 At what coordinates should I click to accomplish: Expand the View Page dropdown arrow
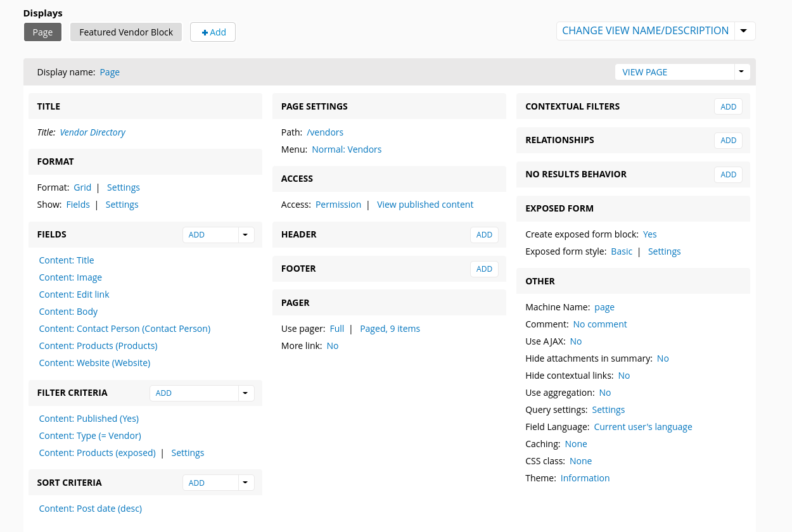click(742, 72)
